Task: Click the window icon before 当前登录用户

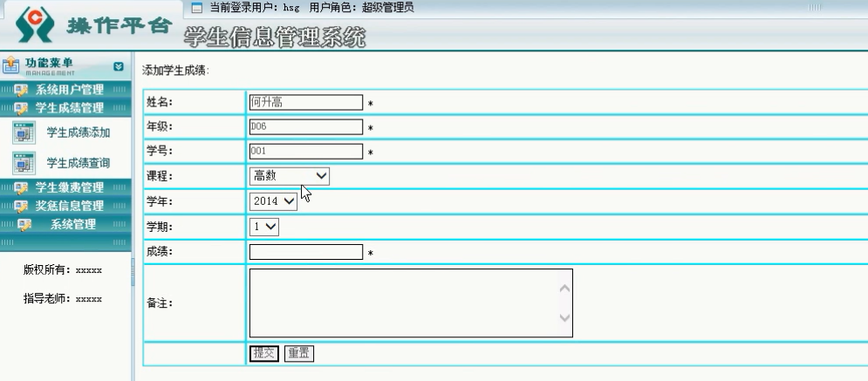Action: pos(196,8)
